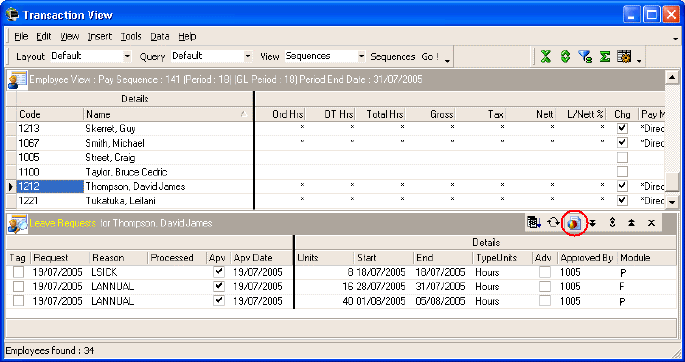Click the refresh cycle arrows icon
Image resolution: width=685 pixels, height=362 pixels.
[x=553, y=223]
